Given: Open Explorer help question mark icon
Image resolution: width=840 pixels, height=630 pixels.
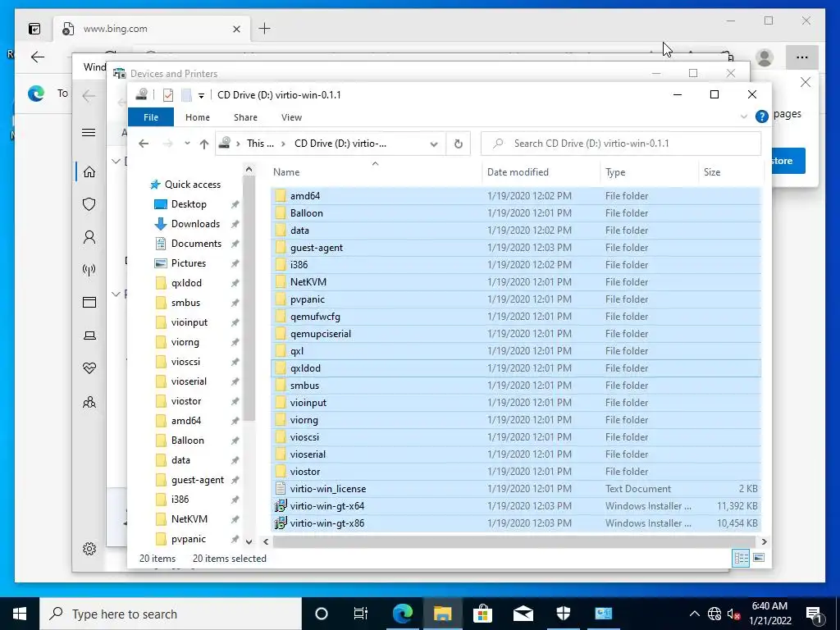Looking at the screenshot, I should point(761,116).
